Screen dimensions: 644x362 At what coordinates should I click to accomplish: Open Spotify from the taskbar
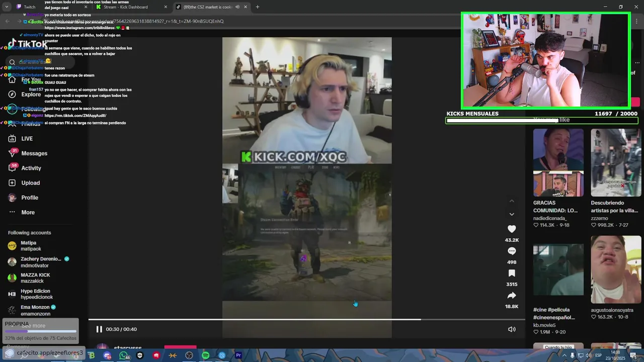[x=205, y=355]
